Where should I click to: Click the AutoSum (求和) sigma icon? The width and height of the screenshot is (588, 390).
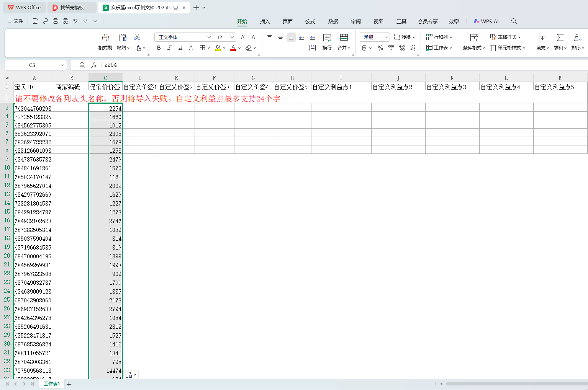point(560,38)
